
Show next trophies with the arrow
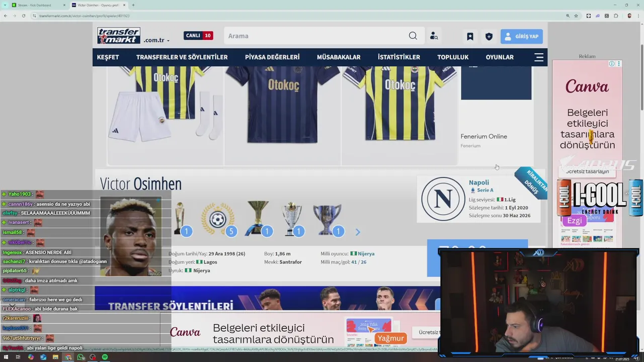[358, 232]
